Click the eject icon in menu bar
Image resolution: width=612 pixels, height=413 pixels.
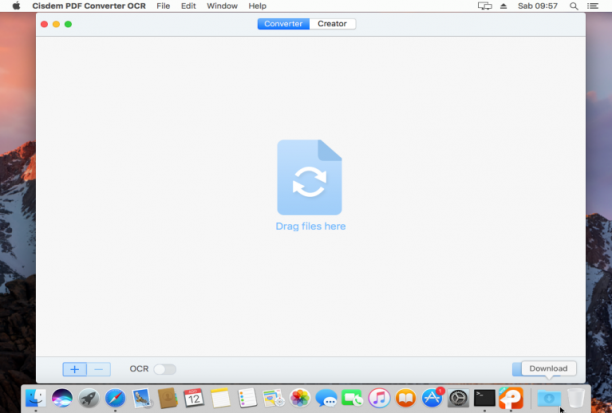pyautogui.click(x=503, y=6)
